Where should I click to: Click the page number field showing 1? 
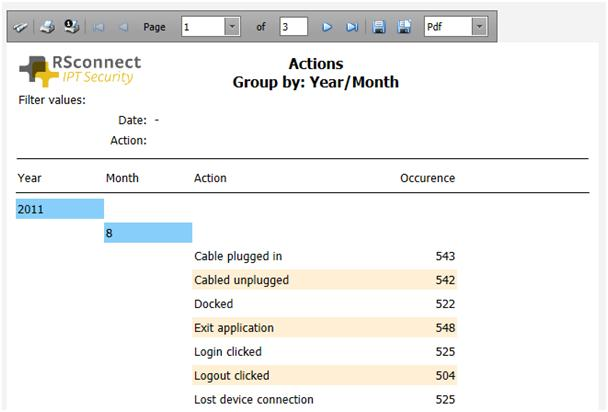pyautogui.click(x=202, y=27)
